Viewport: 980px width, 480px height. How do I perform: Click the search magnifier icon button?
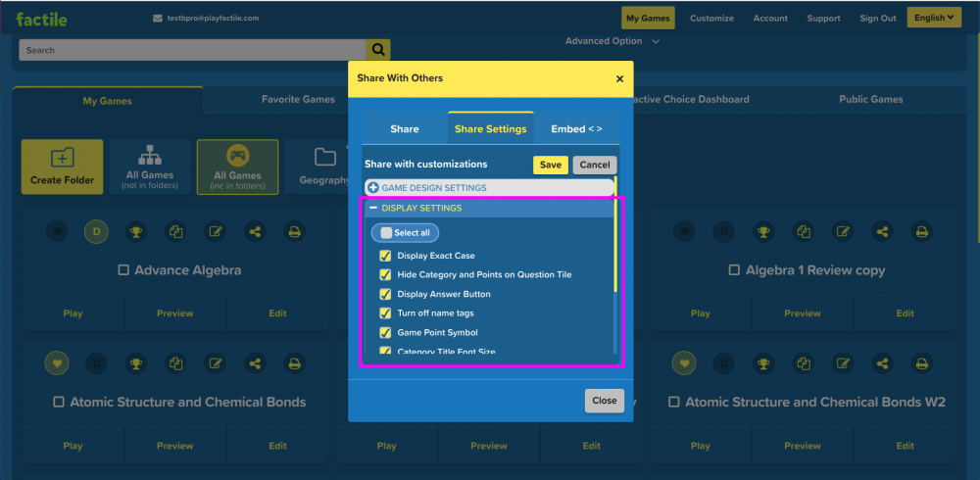(378, 50)
